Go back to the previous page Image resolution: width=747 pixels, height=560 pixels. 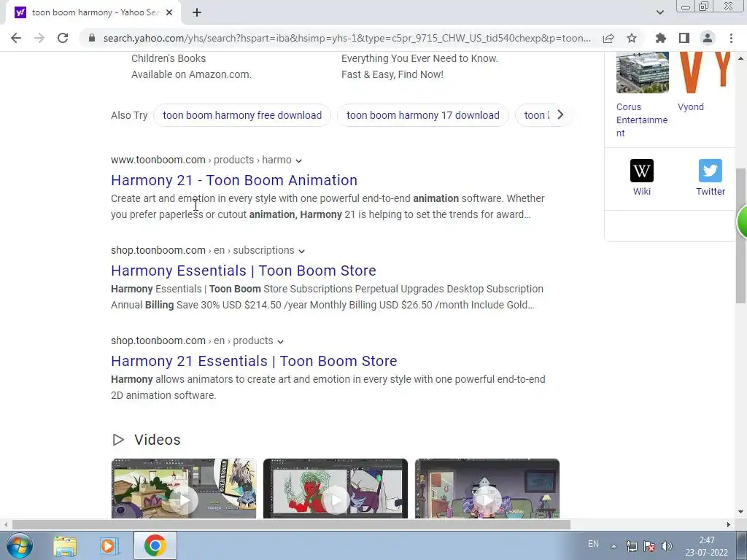[16, 38]
